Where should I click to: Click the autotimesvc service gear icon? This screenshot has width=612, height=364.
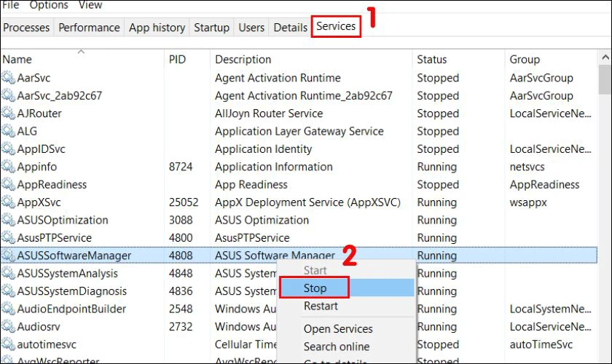pyautogui.click(x=8, y=344)
